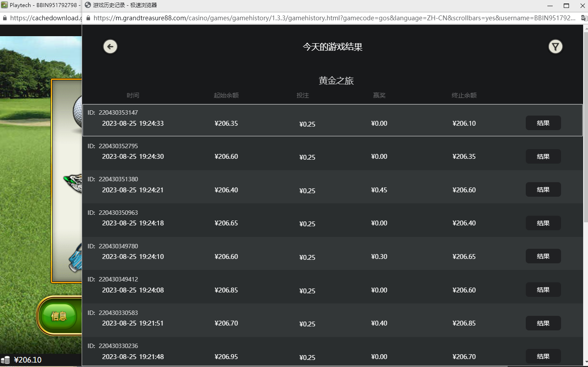Screen dimensions: 588x367
Task: Click the game history URL address field
Action: pyautogui.click(x=335, y=18)
